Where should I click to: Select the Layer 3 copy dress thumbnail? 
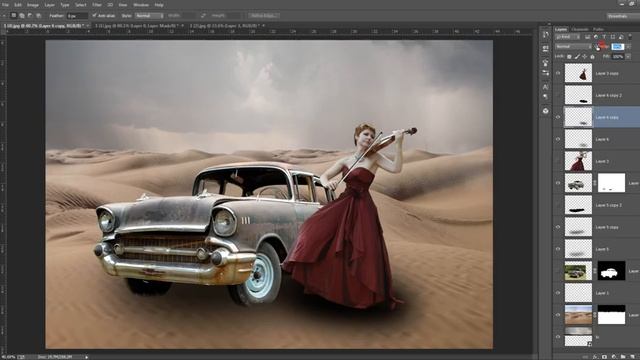[578, 73]
